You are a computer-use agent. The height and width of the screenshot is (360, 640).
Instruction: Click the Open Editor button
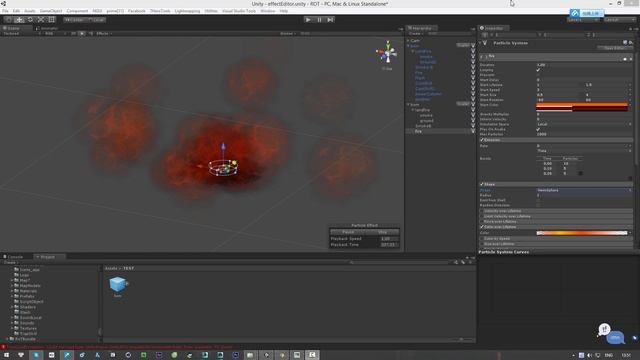[615, 48]
